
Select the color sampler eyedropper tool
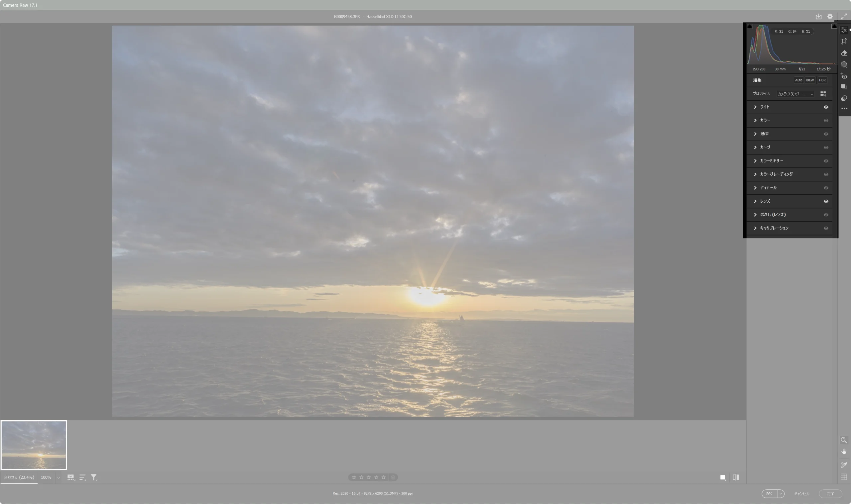pos(844,464)
